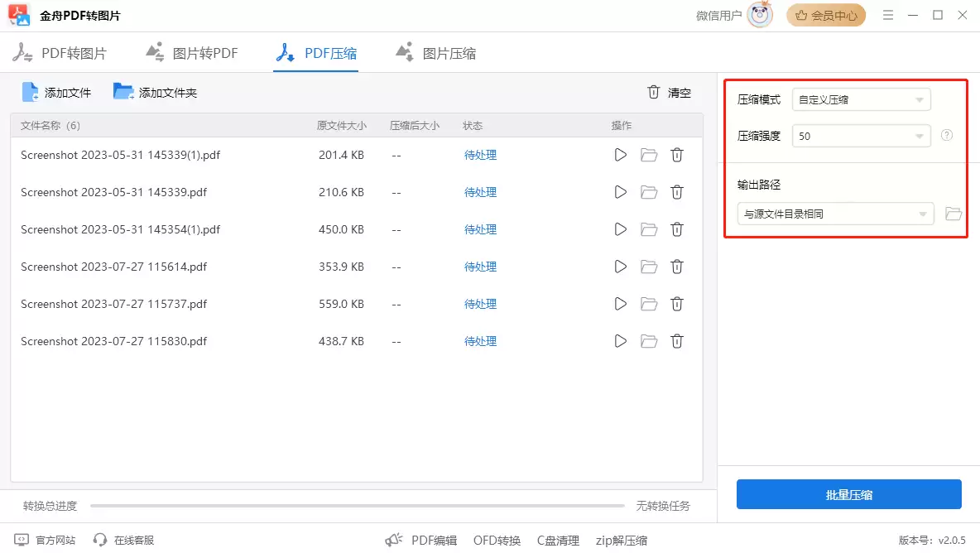The width and height of the screenshot is (980, 553).
Task: Click the 转换总进度 progress bar
Action: coord(356,505)
